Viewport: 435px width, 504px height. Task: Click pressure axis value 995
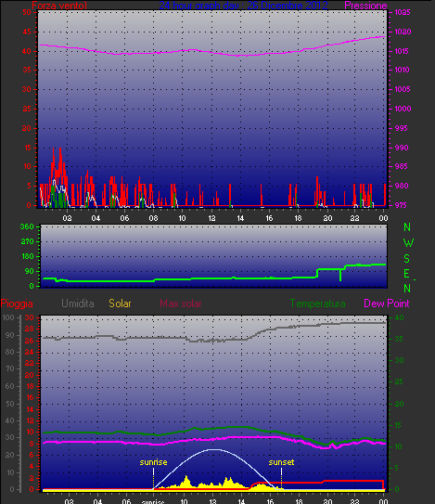click(402, 128)
